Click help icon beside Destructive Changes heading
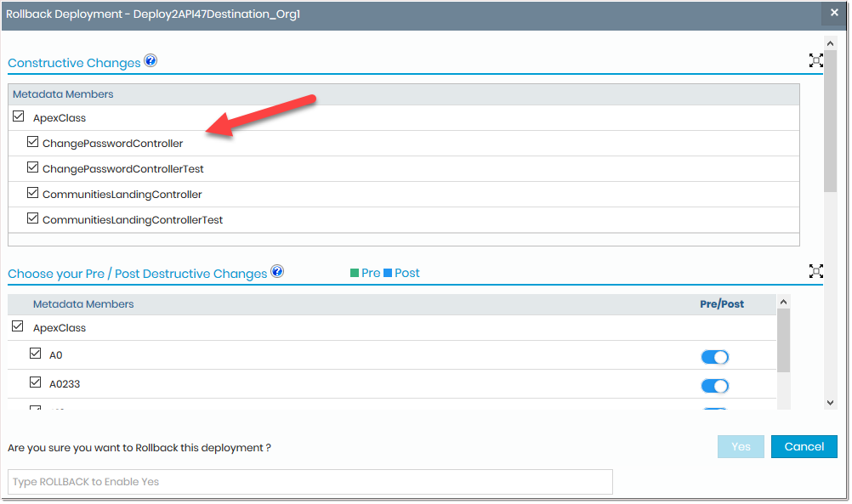Screen dimensions: 852x504 (x=276, y=272)
